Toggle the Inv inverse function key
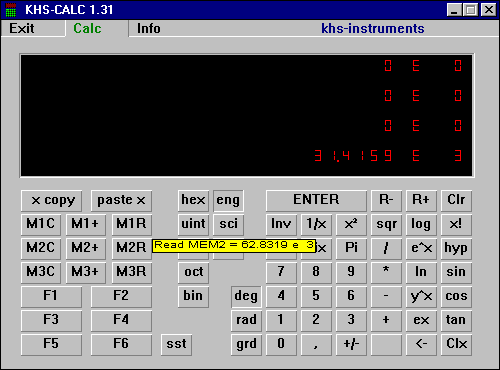 281,224
